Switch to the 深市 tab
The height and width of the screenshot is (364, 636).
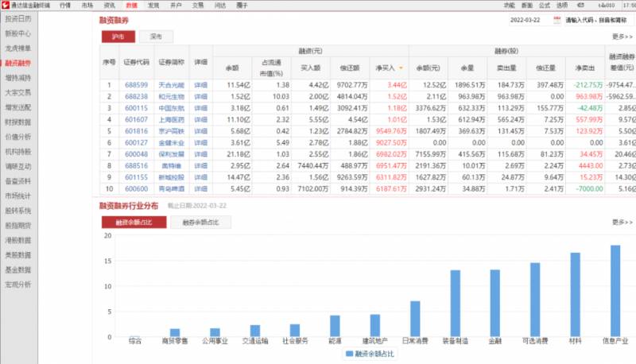click(156, 37)
